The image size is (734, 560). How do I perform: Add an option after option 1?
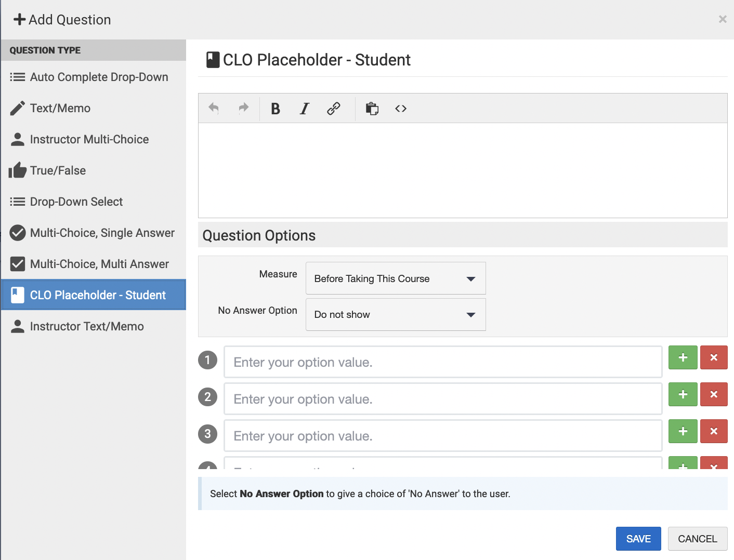tap(683, 357)
